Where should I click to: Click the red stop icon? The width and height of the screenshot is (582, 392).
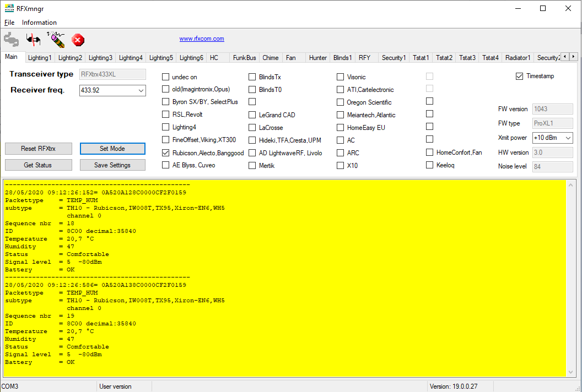[78, 40]
